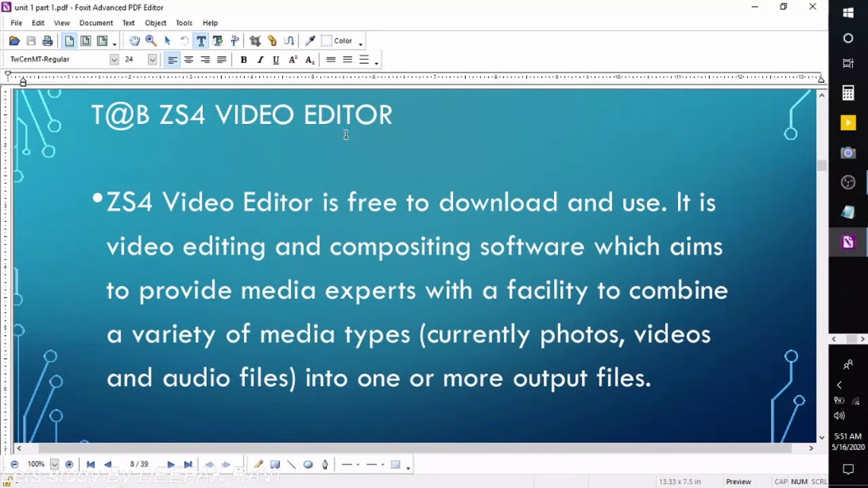
Task: Click the Color swatch box
Action: coord(326,41)
